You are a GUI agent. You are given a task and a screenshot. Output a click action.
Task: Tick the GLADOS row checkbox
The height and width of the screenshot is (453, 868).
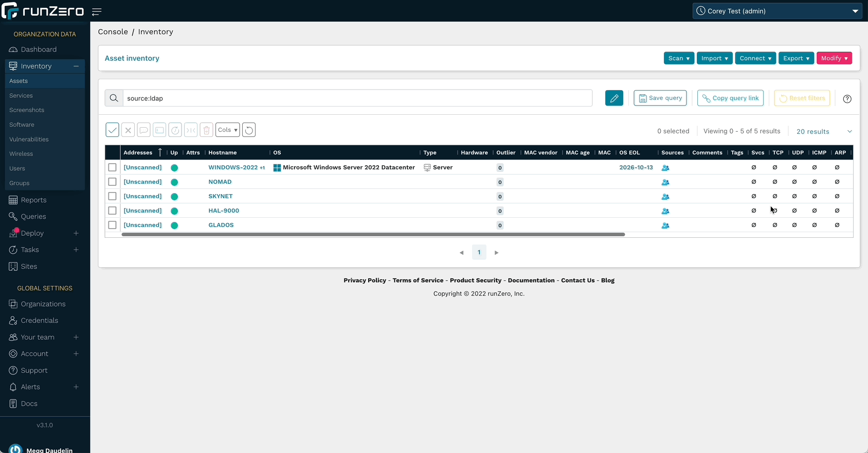[x=112, y=225]
